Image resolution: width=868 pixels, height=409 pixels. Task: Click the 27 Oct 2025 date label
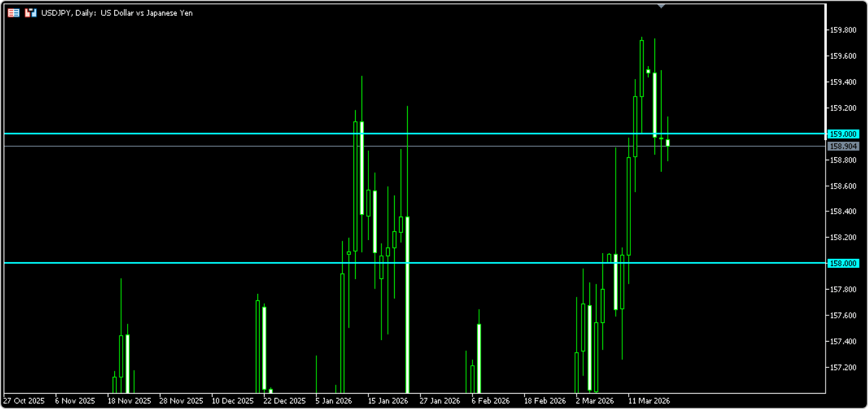(x=24, y=401)
